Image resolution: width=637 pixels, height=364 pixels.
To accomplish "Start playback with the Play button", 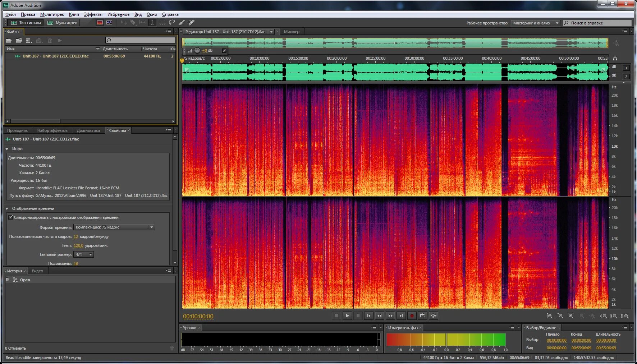I will pos(347,316).
